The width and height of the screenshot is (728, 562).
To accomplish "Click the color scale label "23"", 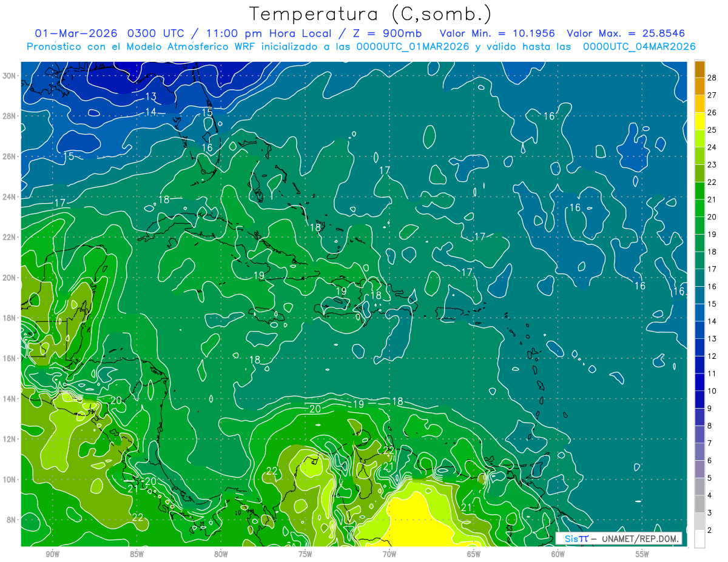I will (x=712, y=164).
